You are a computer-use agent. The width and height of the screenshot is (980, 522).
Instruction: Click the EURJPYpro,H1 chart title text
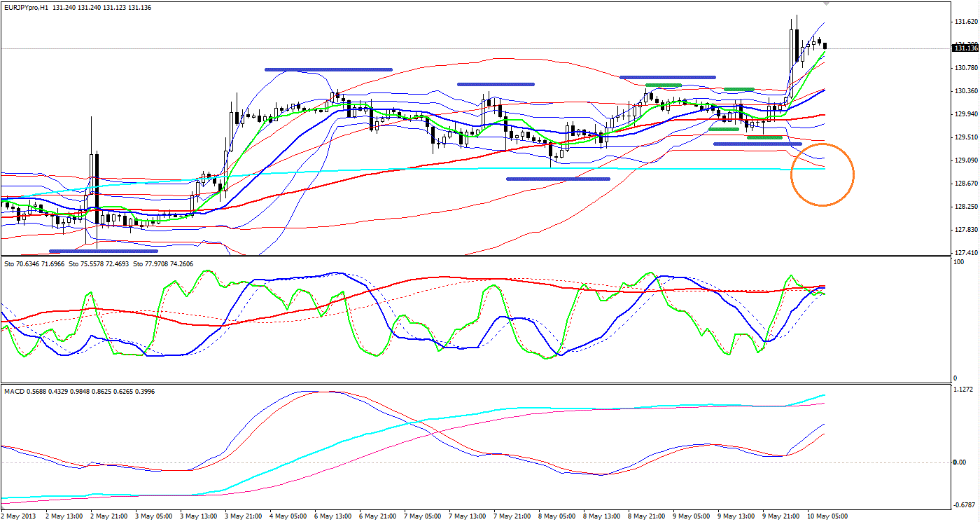(x=26, y=7)
